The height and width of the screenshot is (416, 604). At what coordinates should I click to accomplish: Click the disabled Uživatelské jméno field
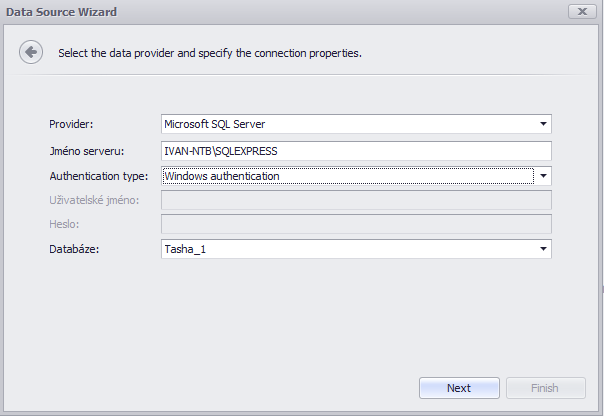(x=356, y=200)
